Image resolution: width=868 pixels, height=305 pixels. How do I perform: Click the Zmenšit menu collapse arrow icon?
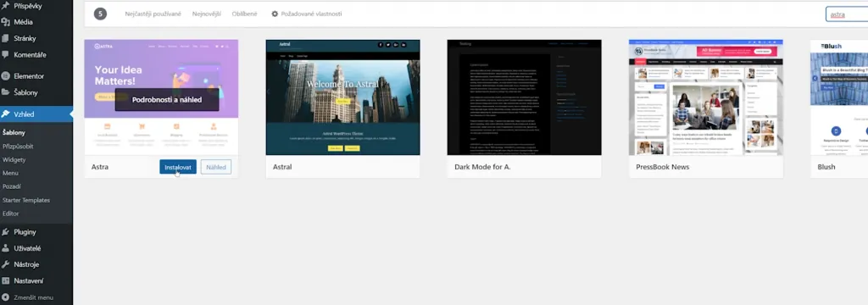coord(6,297)
